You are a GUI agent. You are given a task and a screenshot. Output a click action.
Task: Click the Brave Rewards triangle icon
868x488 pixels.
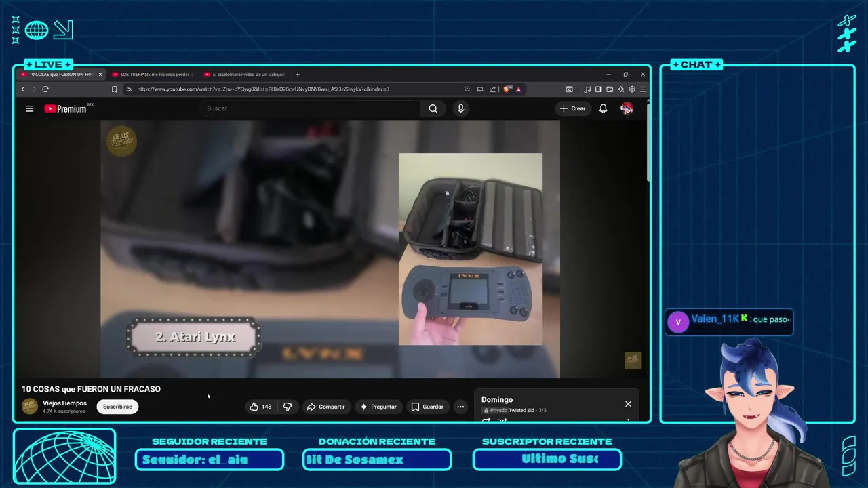pos(519,89)
